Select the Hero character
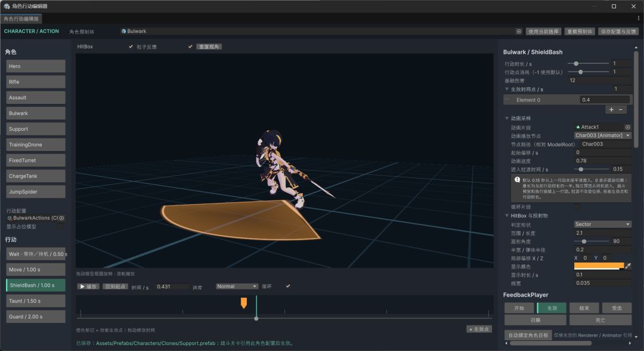The width and height of the screenshot is (644, 351). pos(36,66)
